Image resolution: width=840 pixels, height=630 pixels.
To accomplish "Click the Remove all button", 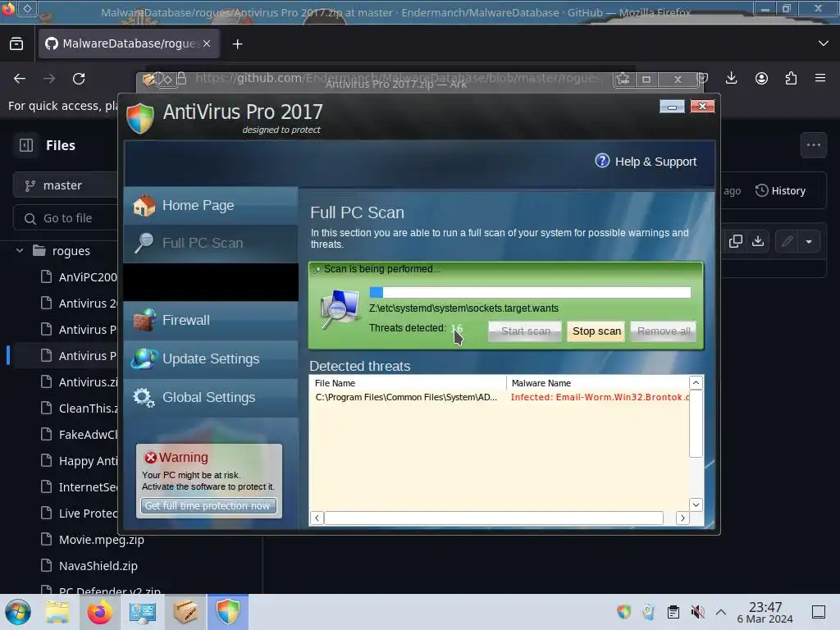I will point(663,331).
